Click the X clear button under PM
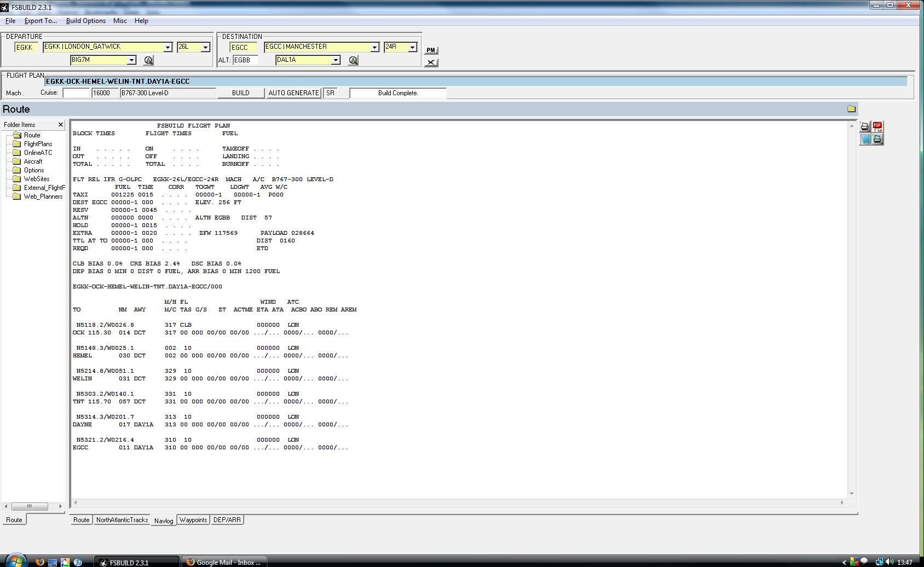The height and width of the screenshot is (567, 924). 431,62
